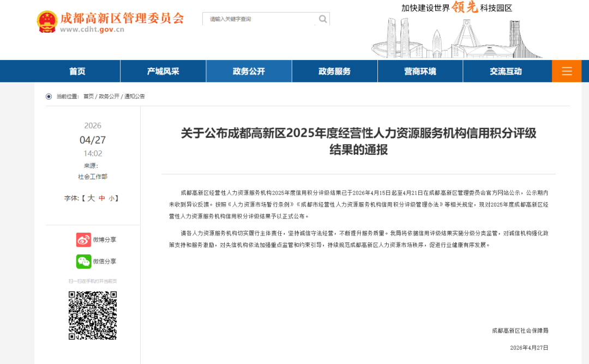Image resolution: width=589 pixels, height=364 pixels.
Task: Click the 社会工作部 source text
Action: pyautogui.click(x=92, y=177)
